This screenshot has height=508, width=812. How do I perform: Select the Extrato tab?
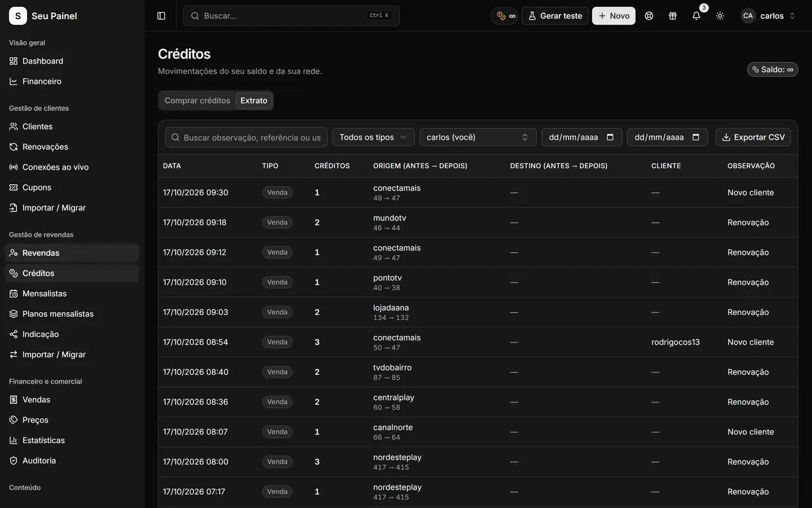[x=254, y=100]
